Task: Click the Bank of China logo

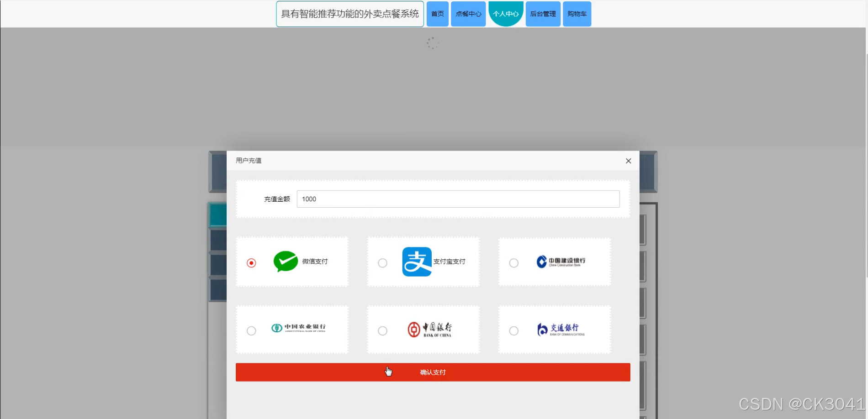Action: pyautogui.click(x=429, y=329)
